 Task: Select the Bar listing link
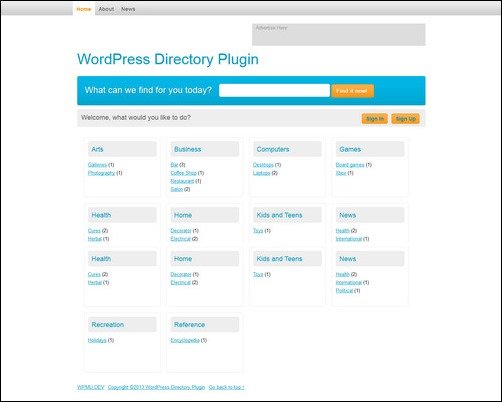[174, 165]
